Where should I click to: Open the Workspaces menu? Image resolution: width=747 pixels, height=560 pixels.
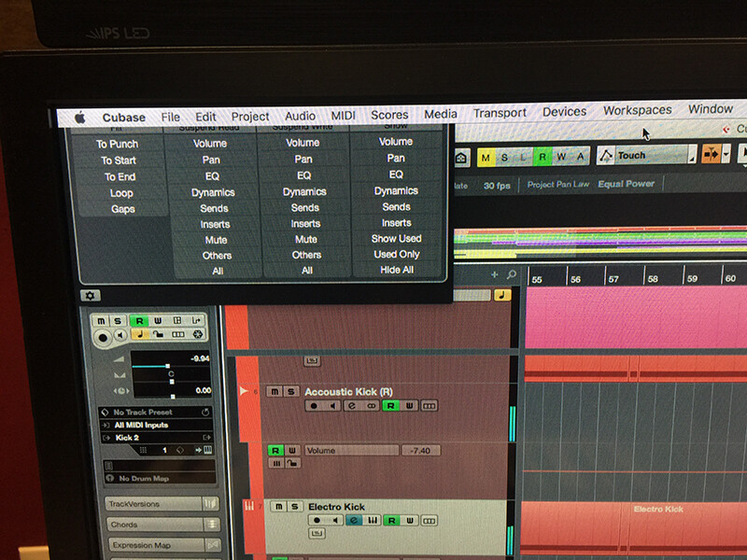click(638, 110)
